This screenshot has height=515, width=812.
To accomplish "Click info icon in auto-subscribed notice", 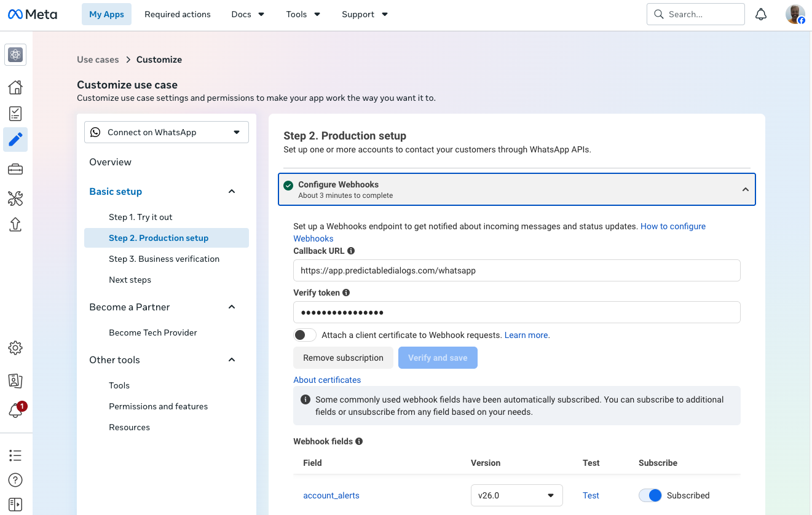I will 305,399.
